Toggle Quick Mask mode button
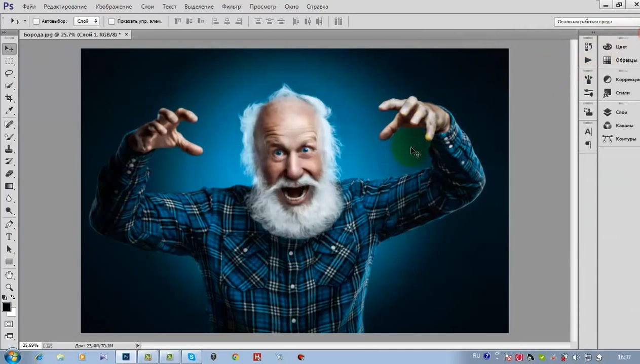Viewport: 640px width, 364px height. pyautogui.click(x=9, y=324)
